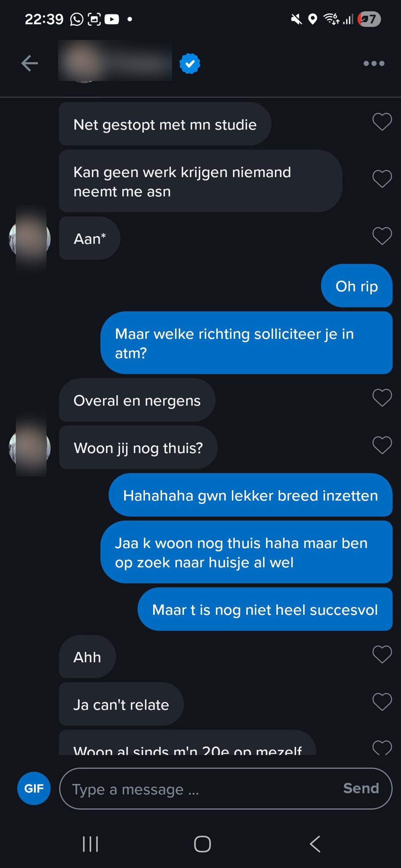Heart the 'Aan*' correction message
Screen dimensions: 401x868
click(382, 236)
